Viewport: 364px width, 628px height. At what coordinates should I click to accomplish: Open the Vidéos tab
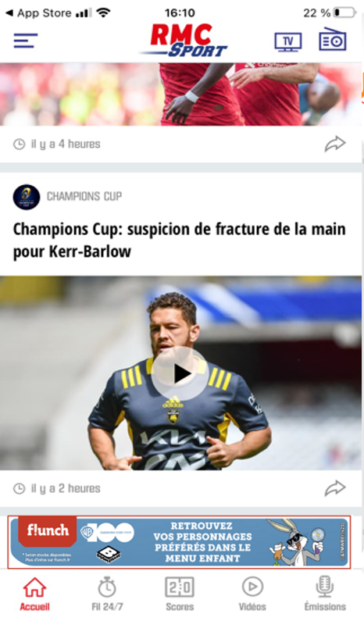pyautogui.click(x=252, y=594)
